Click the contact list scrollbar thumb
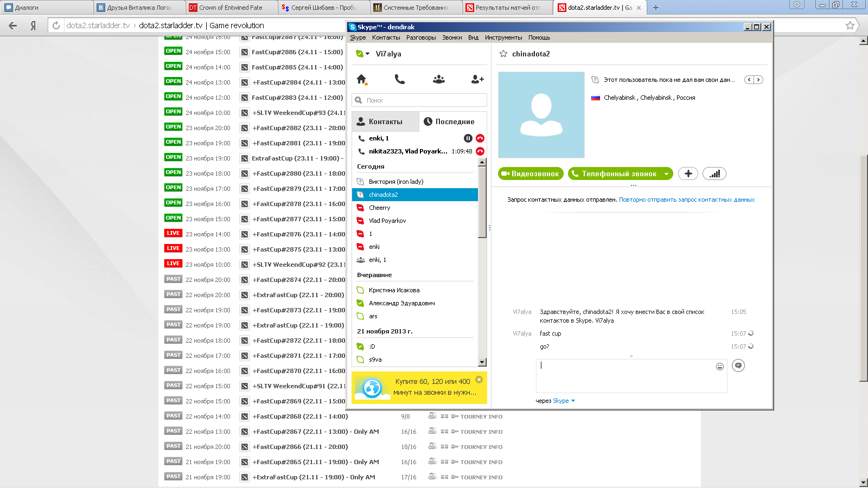Image resolution: width=868 pixels, height=488 pixels. click(482, 202)
